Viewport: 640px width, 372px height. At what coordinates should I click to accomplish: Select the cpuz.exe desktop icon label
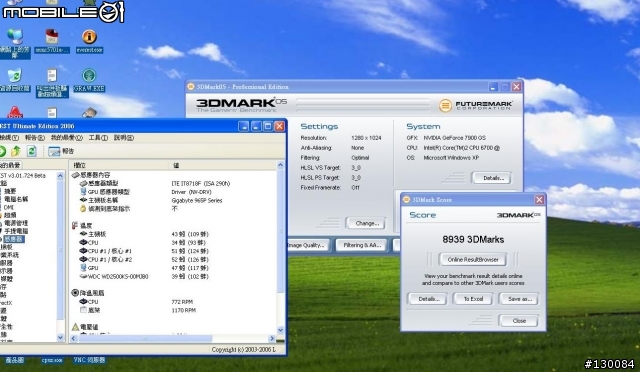pyautogui.click(x=52, y=360)
